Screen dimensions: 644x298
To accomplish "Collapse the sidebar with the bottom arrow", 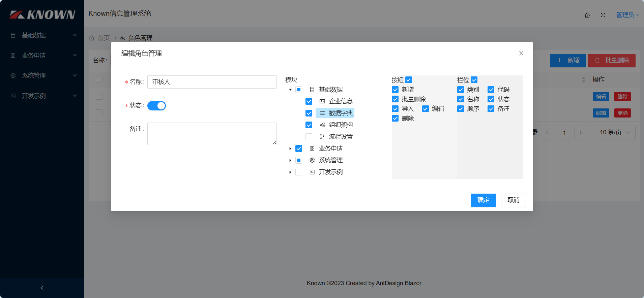I will 42,288.
